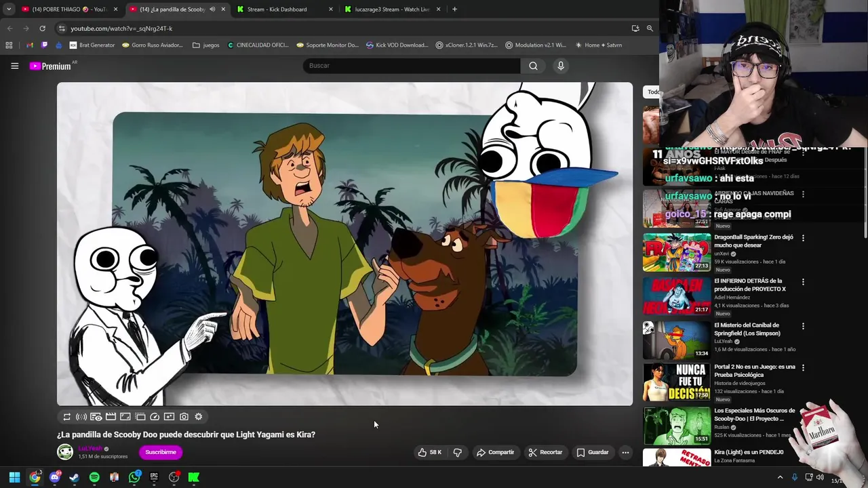Click the clapperboard cinema mode icon
Screen dimensions: 868x488
coord(111,417)
